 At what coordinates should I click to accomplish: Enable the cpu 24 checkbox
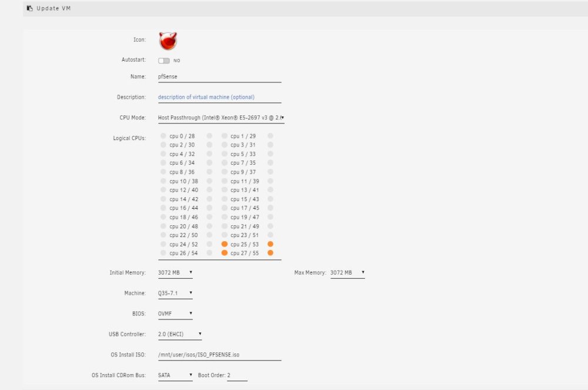coord(163,244)
